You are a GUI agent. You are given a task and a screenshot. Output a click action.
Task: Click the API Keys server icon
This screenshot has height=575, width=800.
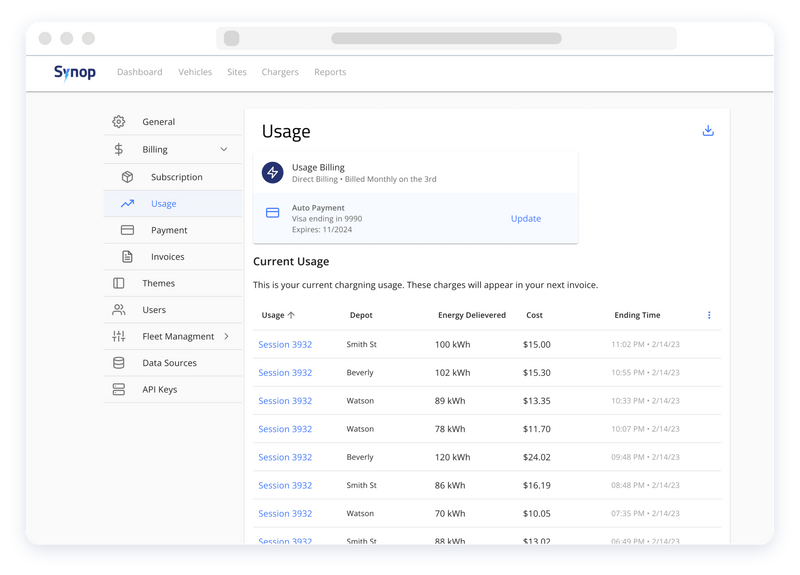[x=119, y=390]
